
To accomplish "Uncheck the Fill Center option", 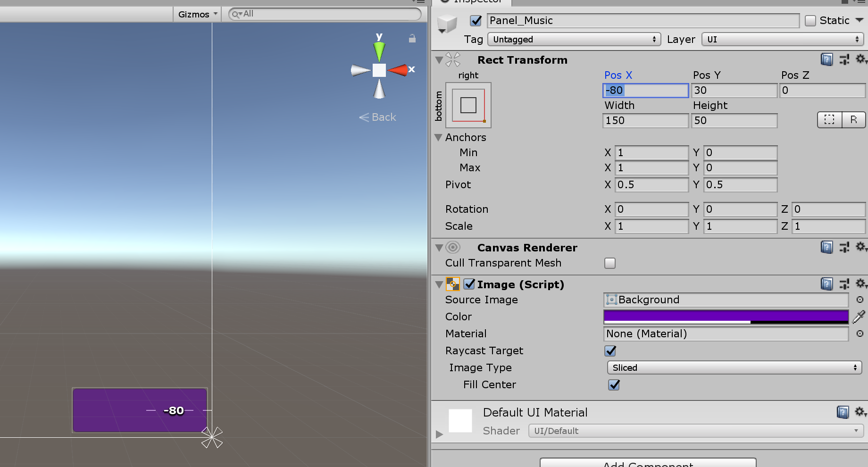I will (x=613, y=385).
